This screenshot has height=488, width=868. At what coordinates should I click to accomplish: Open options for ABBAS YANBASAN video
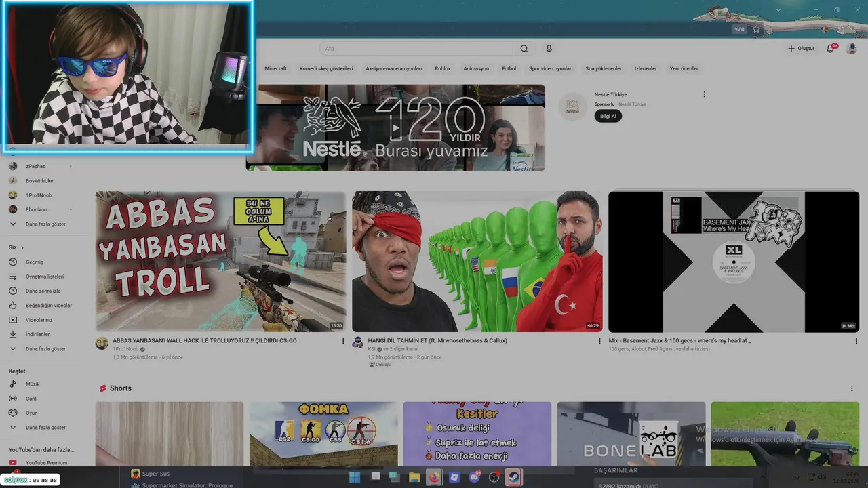pyautogui.click(x=343, y=341)
